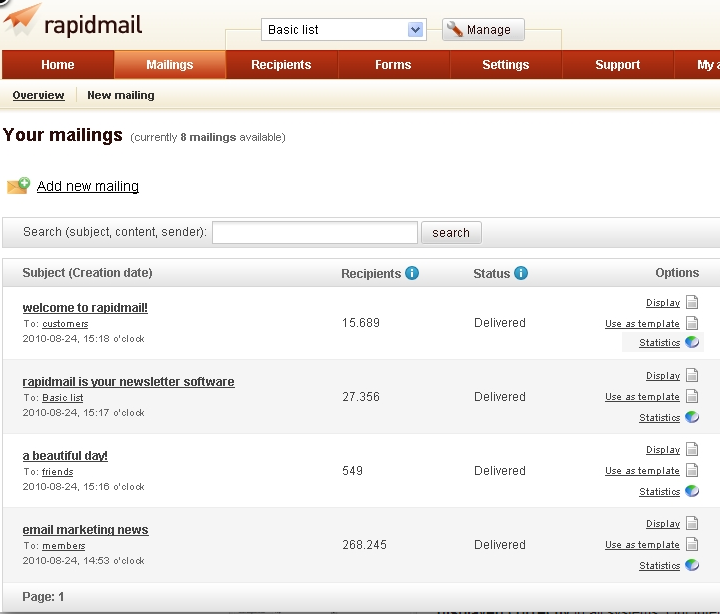Viewport: 720px width, 614px height.
Task: Click the Status info icon
Action: [520, 273]
